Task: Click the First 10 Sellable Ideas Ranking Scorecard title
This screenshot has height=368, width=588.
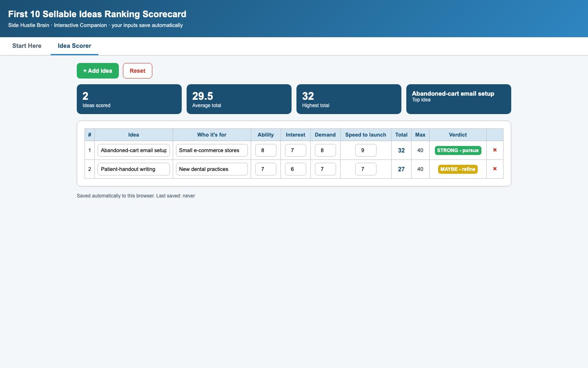Action: pyautogui.click(x=97, y=14)
